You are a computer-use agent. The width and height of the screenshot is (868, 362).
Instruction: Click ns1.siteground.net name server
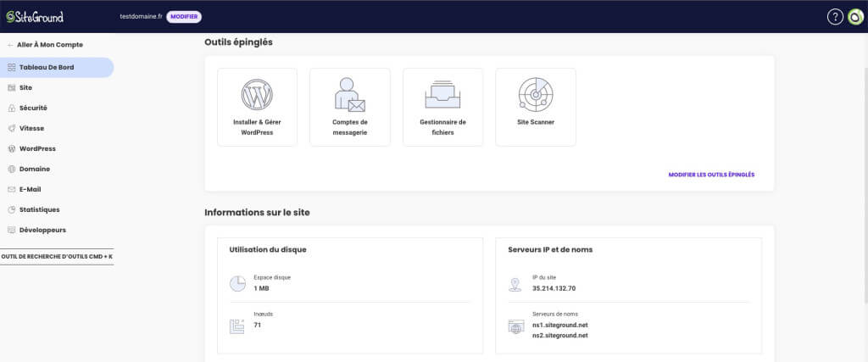tap(559, 325)
